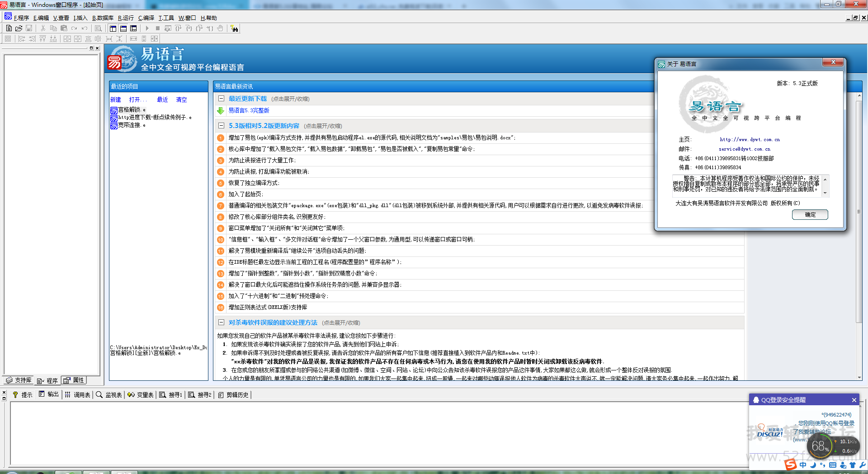Click the 新建 link in recent projects

tap(116, 100)
